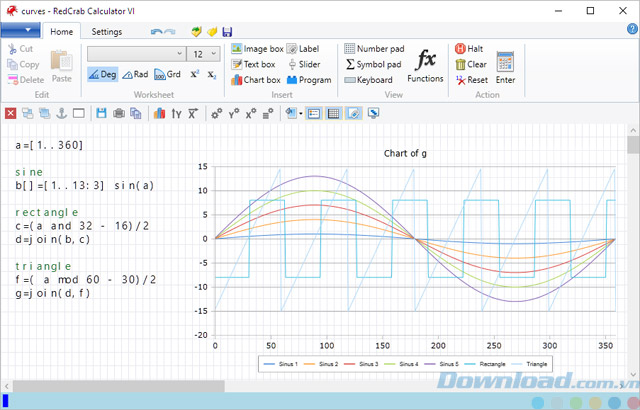Viewport: 640px width, 410px height.
Task: Switch to the Settings ribbon tab
Action: [107, 31]
